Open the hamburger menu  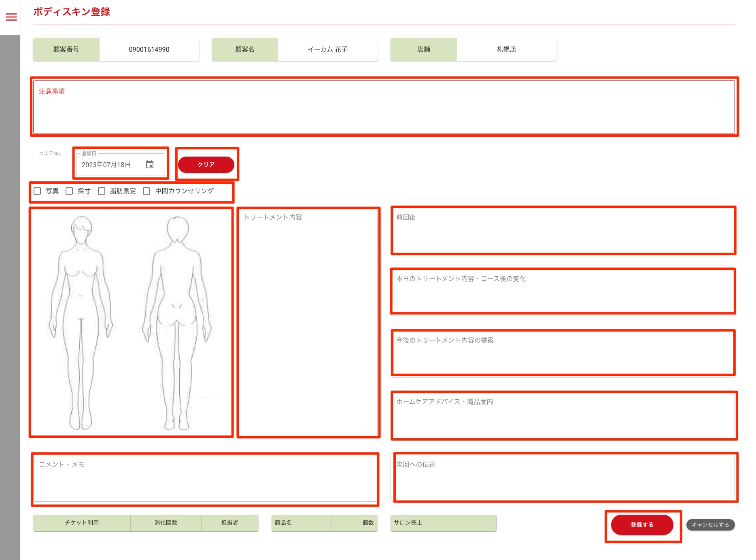11,17
